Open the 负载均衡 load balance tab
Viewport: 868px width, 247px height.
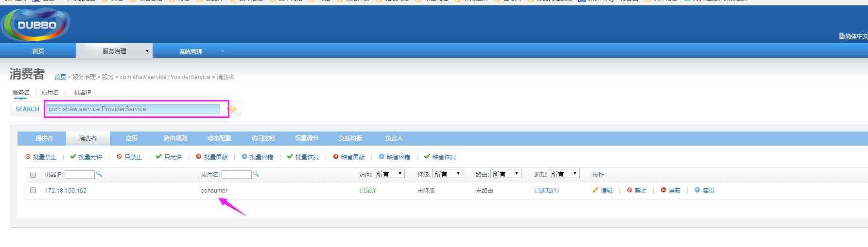pos(350,138)
